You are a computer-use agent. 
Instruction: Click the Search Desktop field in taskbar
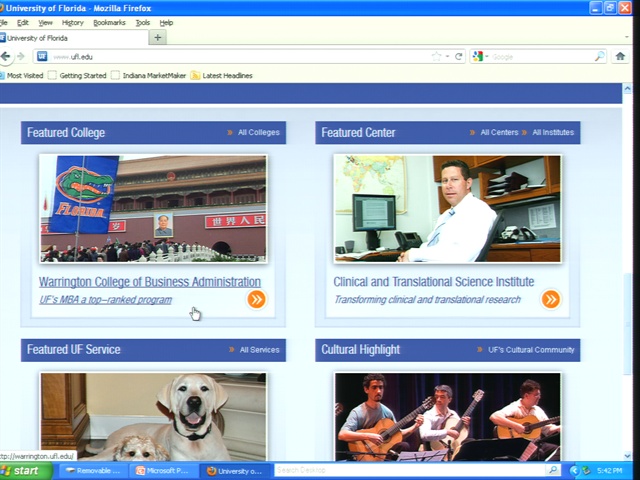coord(410,470)
